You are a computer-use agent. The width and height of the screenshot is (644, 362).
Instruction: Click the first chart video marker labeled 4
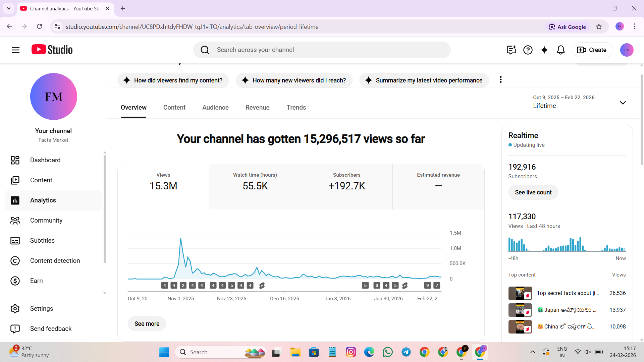[164, 286]
